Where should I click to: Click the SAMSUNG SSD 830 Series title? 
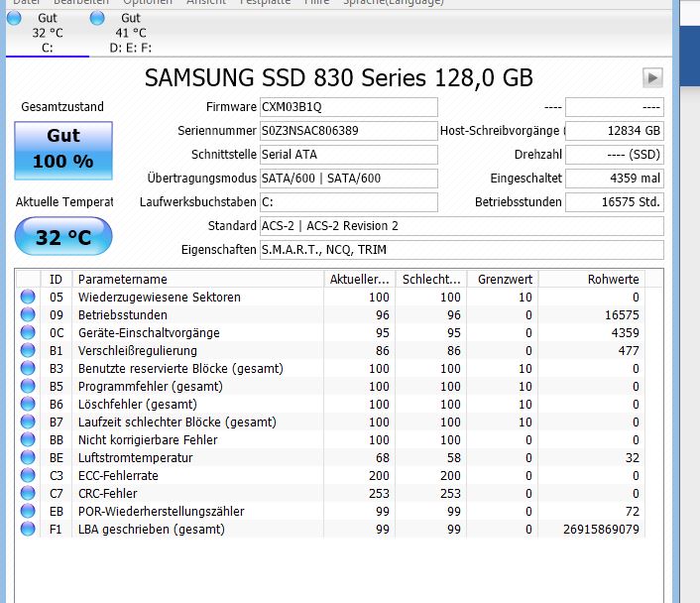339,78
